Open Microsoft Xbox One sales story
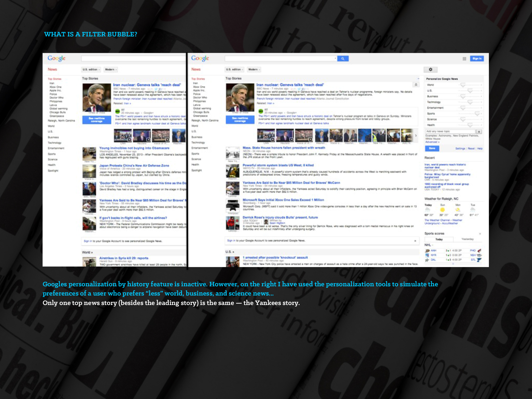This screenshot has width=532, height=399. click(x=283, y=200)
